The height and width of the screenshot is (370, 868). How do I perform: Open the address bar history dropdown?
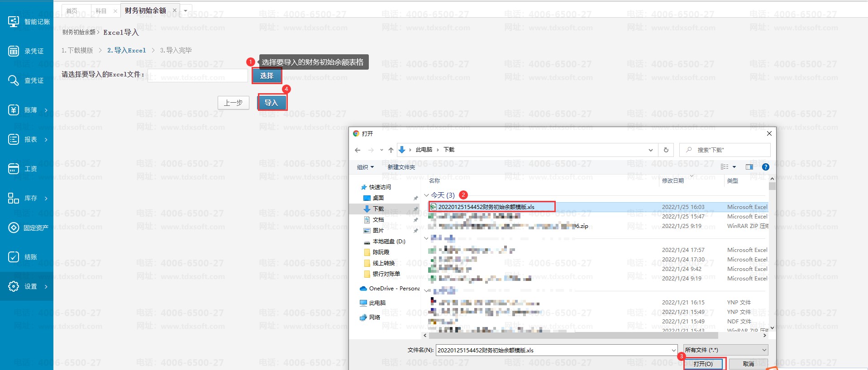[x=651, y=150]
